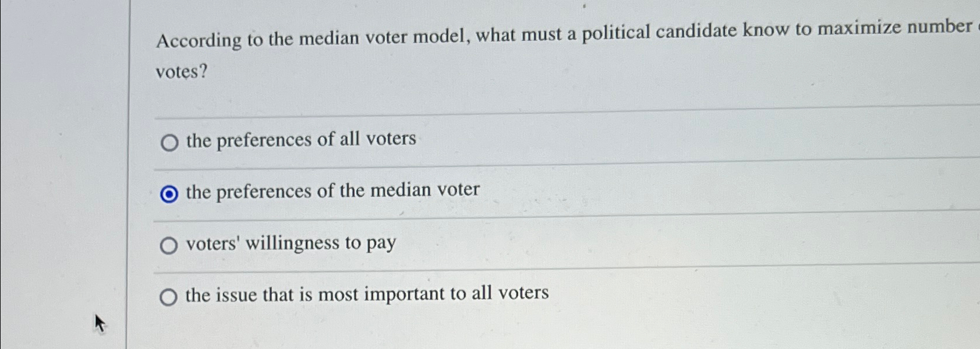The width and height of the screenshot is (980, 349).
Task: Select the radio button for 'the preferences of all voters'
Action: click(169, 141)
